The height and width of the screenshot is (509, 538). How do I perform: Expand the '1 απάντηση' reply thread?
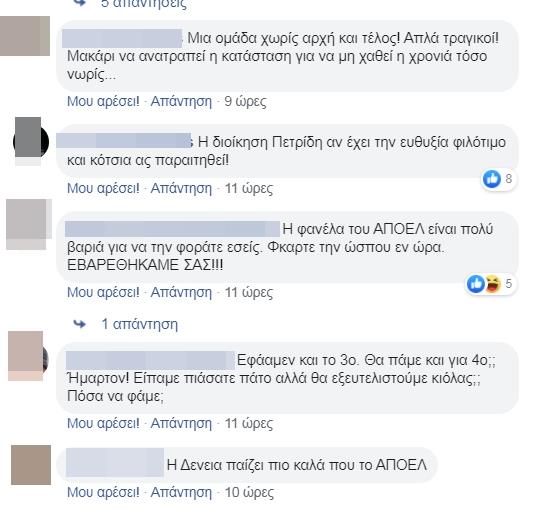(140, 324)
